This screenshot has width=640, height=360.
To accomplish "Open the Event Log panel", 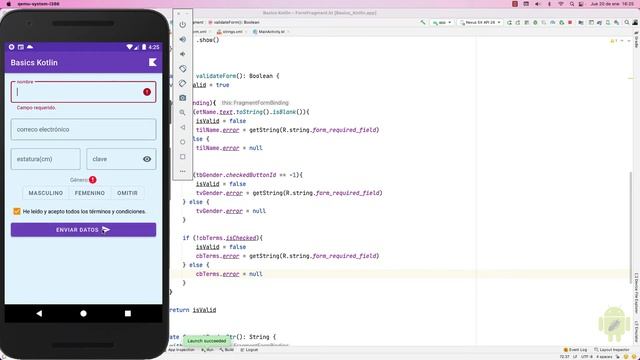I will click(576, 350).
